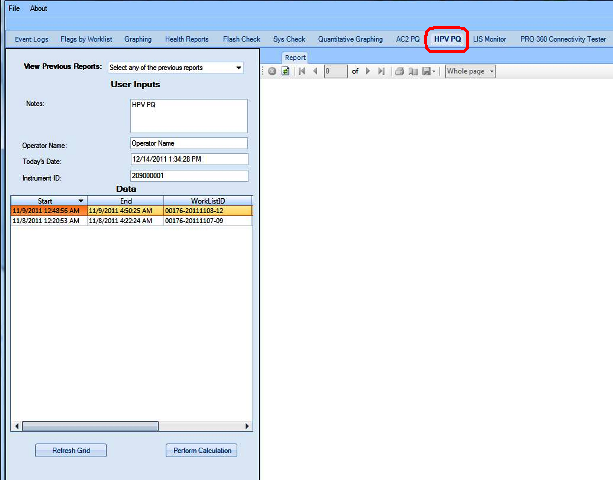
Task: Click the refresh report icon
Action: [x=285, y=72]
